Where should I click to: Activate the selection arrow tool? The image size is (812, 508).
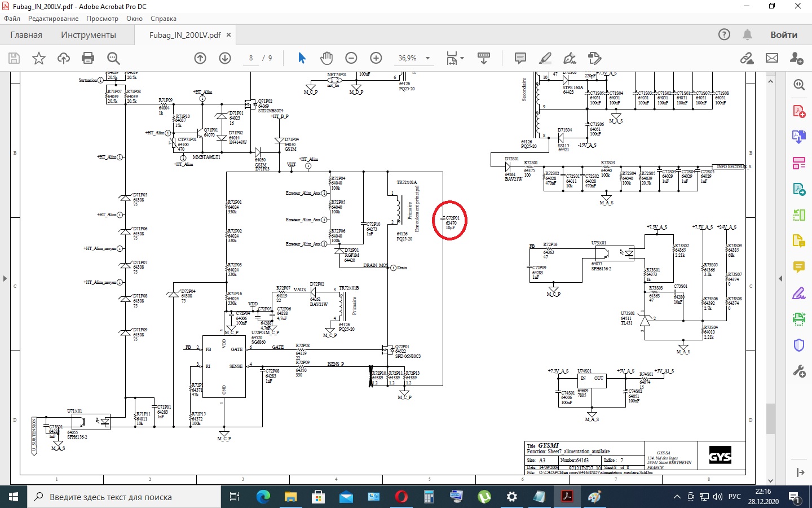click(x=302, y=58)
